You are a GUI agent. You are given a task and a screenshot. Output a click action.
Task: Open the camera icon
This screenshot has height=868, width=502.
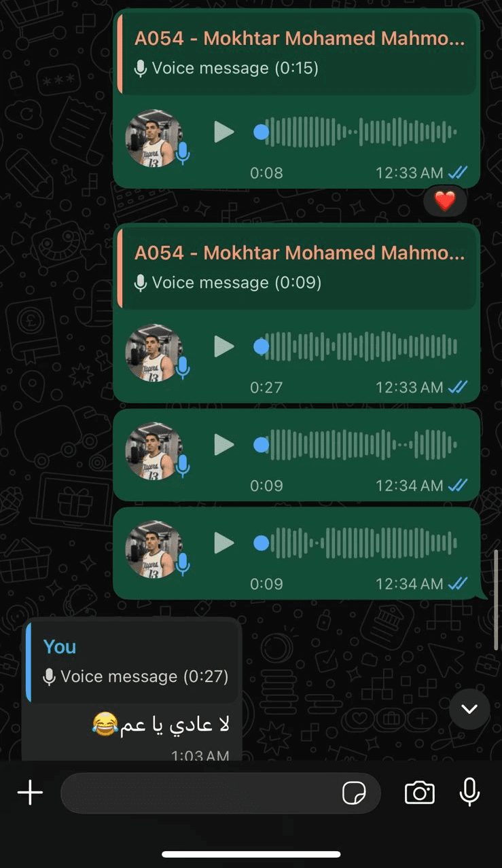(x=419, y=793)
